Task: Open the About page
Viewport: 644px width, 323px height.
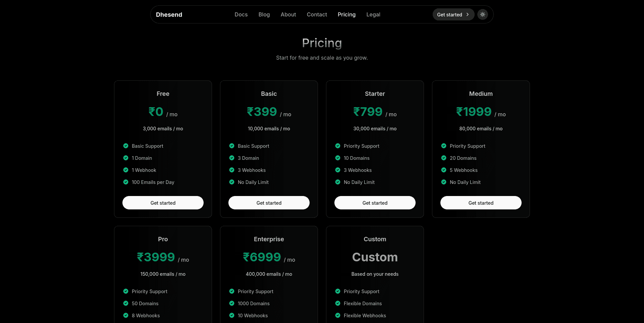Action: pos(288,14)
